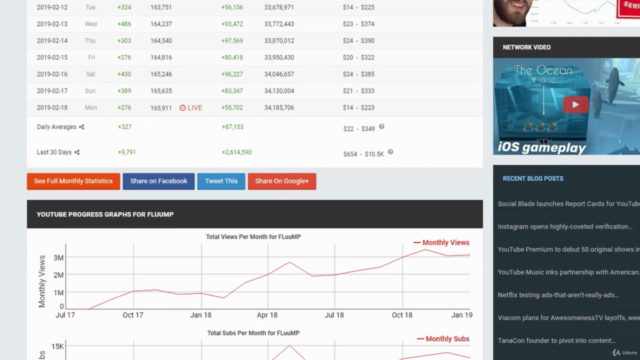This screenshot has width=640, height=360.
Task: Click the 34,185,706 total views value
Action: (x=279, y=108)
